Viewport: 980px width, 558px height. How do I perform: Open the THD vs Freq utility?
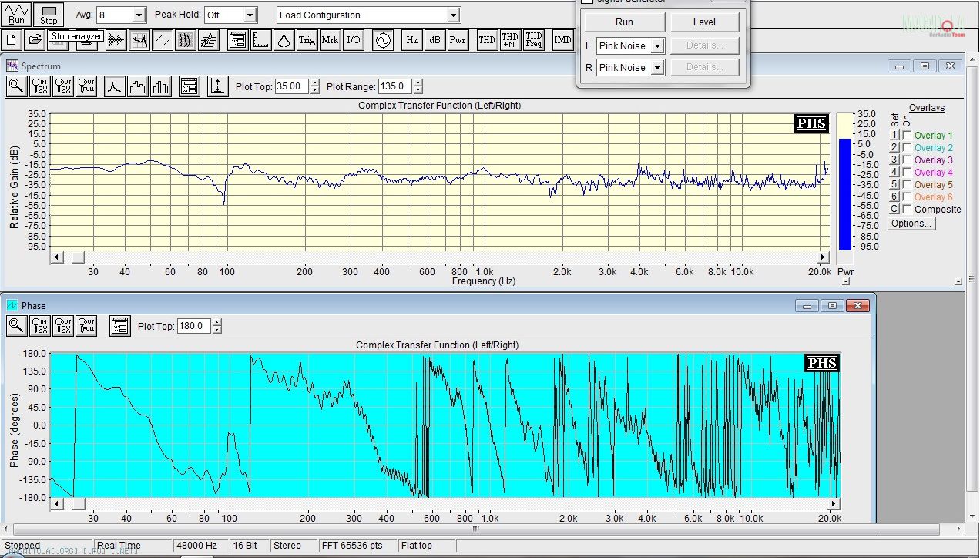534,40
